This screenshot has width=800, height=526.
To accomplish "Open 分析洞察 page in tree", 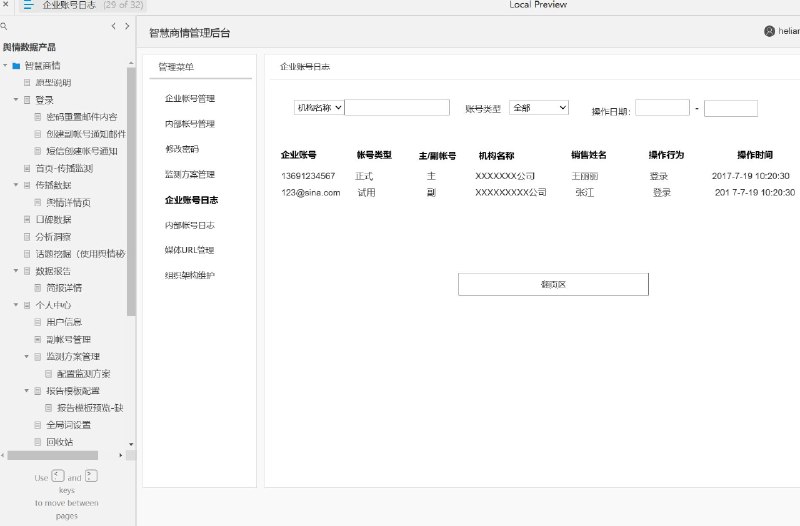I will [x=53, y=237].
